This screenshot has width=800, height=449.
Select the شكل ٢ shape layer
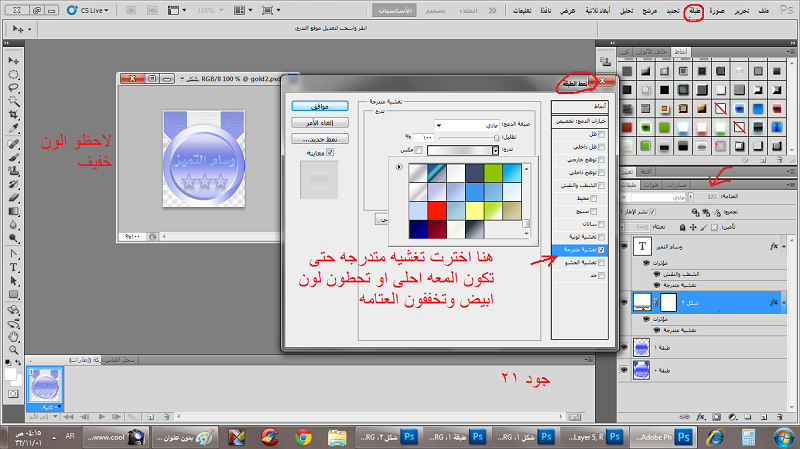point(700,300)
